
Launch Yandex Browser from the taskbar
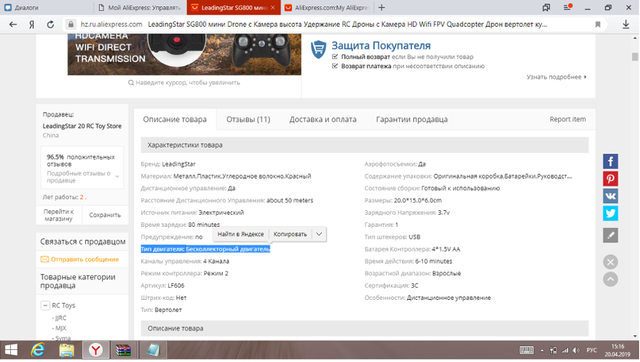tap(96, 350)
